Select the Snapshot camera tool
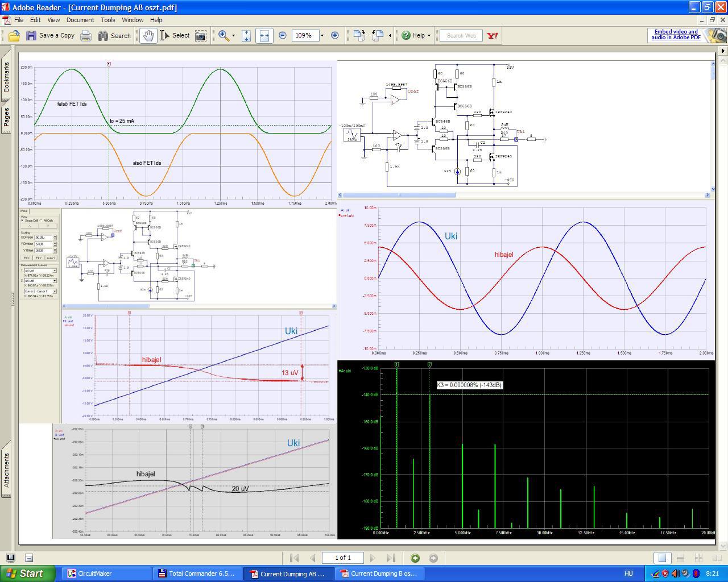728x582 pixels. coord(201,35)
